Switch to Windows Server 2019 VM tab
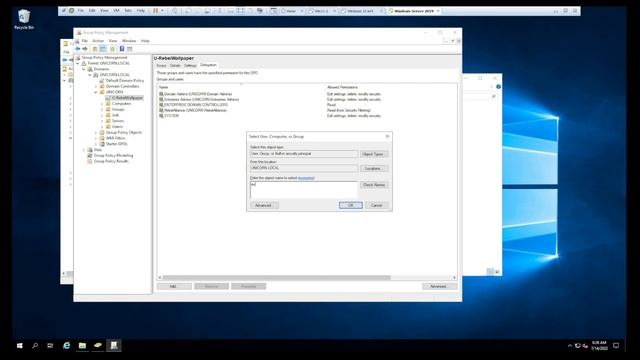640x360 pixels. pyautogui.click(x=414, y=11)
